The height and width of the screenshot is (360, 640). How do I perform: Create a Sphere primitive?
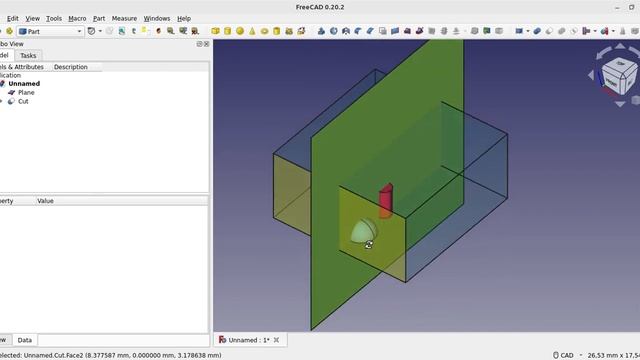240,31
